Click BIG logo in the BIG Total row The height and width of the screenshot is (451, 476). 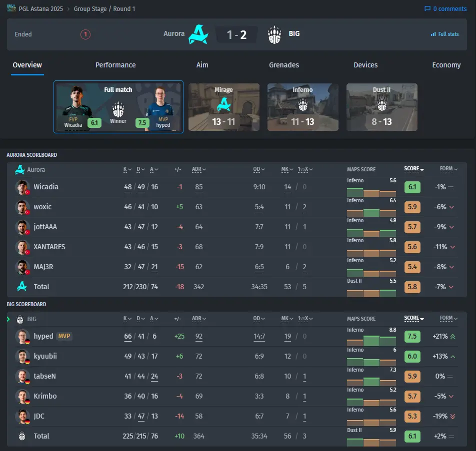(x=22, y=436)
